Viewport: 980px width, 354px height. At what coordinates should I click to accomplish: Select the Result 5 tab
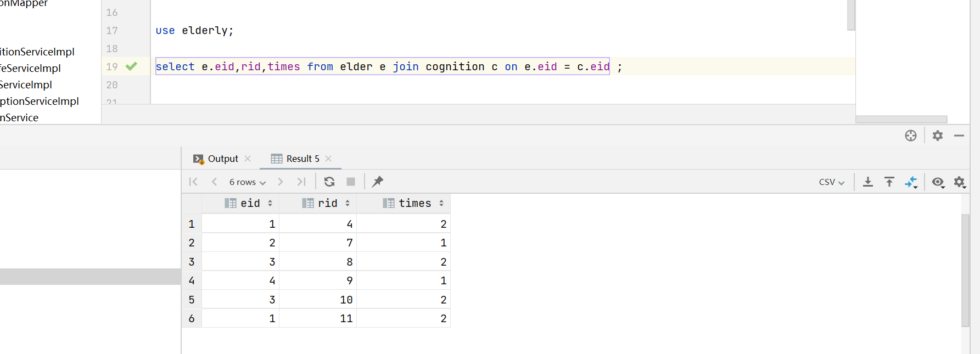point(296,159)
